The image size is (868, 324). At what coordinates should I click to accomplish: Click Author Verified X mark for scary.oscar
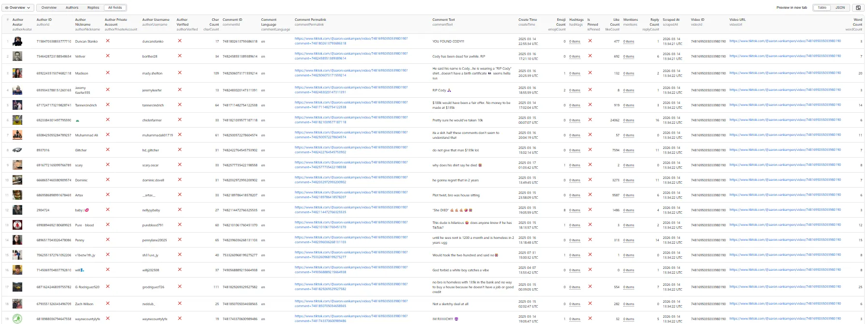pyautogui.click(x=180, y=164)
